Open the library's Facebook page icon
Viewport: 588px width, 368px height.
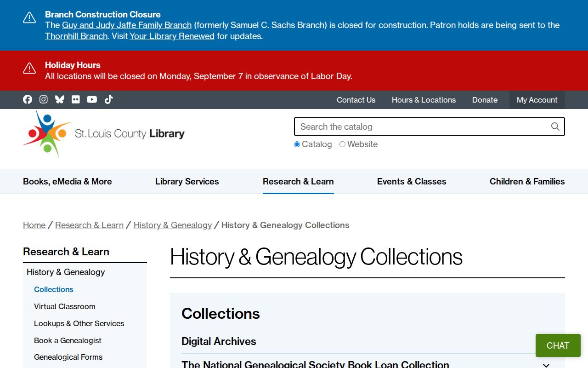pyautogui.click(x=28, y=99)
